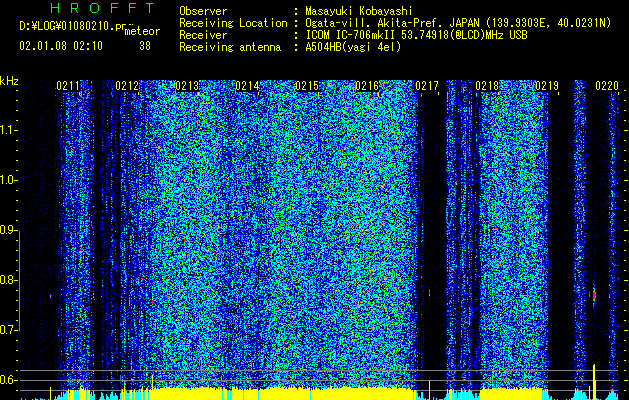Click the 1.1 kHz frequency label
The height and width of the screenshot is (400, 629).
8,130
